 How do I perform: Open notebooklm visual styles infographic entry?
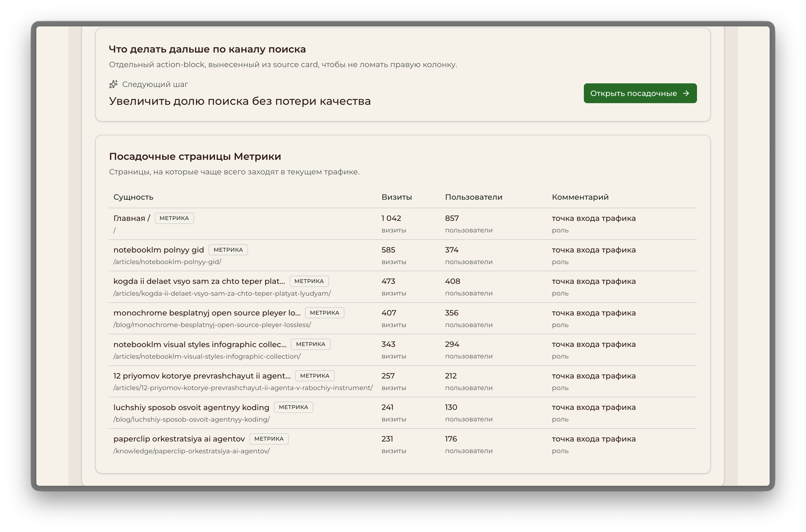[200, 344]
